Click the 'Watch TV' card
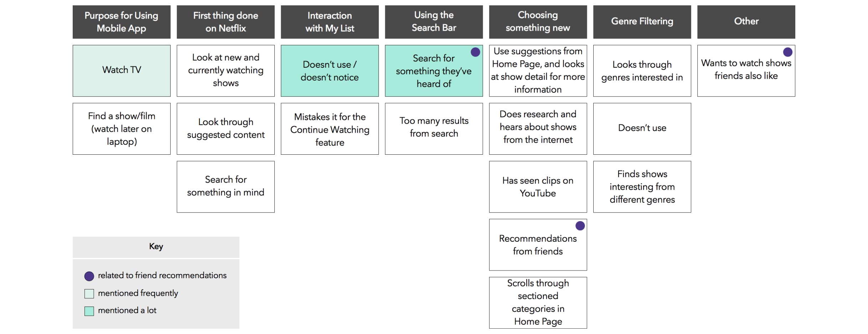The height and width of the screenshot is (334, 868). click(122, 71)
